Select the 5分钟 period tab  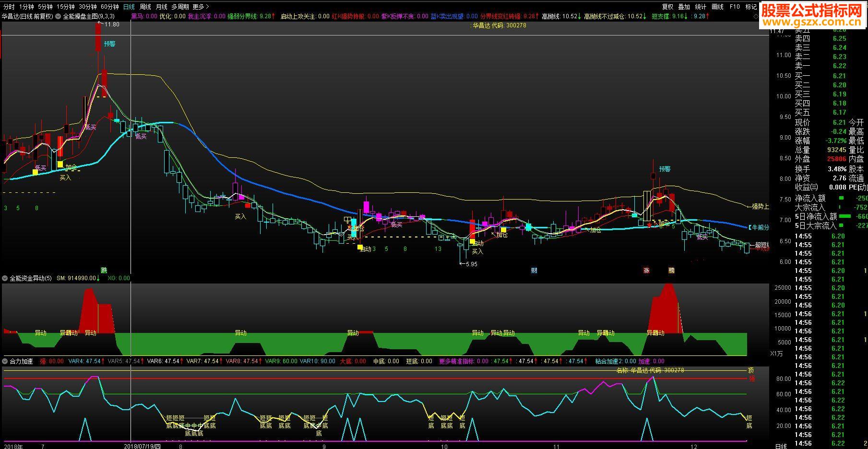(x=45, y=7)
